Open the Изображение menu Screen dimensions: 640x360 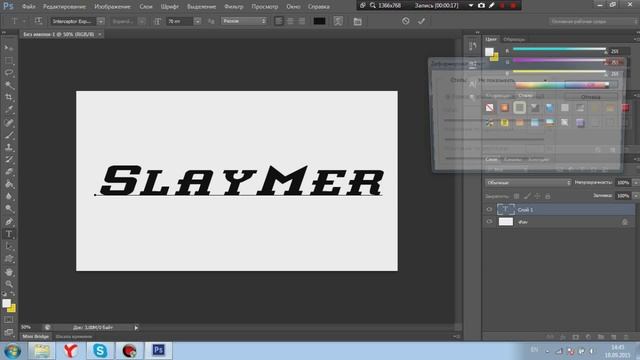[x=112, y=7]
